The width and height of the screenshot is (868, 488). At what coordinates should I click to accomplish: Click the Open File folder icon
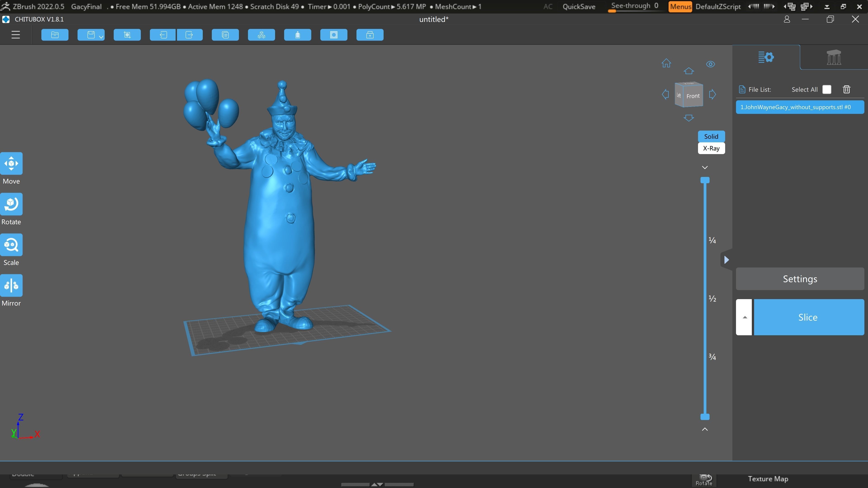point(55,35)
